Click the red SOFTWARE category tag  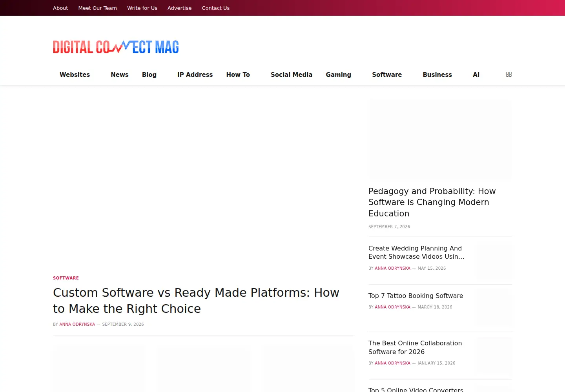tap(66, 278)
